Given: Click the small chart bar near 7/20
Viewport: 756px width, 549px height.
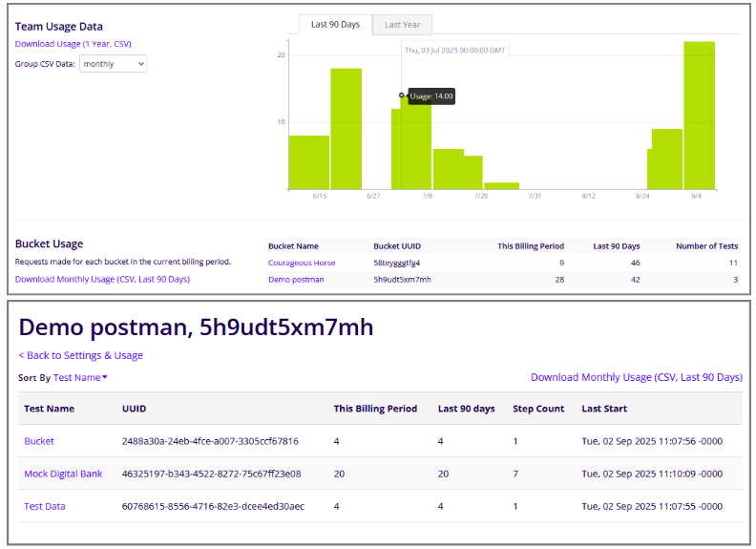Looking at the screenshot, I should (x=501, y=185).
